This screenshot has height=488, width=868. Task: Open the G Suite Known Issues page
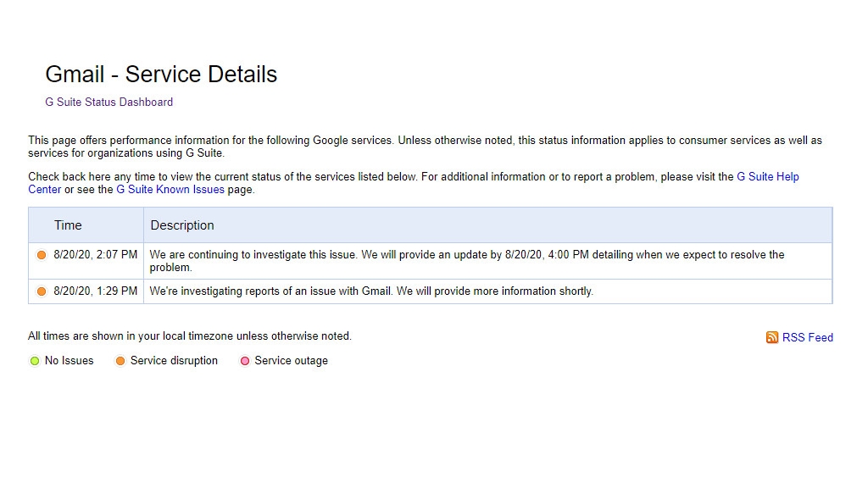coord(170,190)
